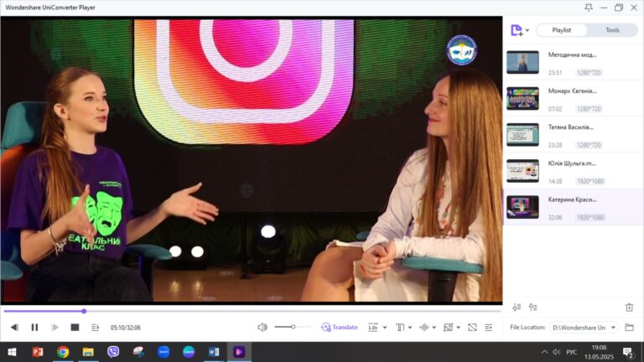Adjust the volume slider
Viewport: 644px width, 362px height.
click(293, 328)
